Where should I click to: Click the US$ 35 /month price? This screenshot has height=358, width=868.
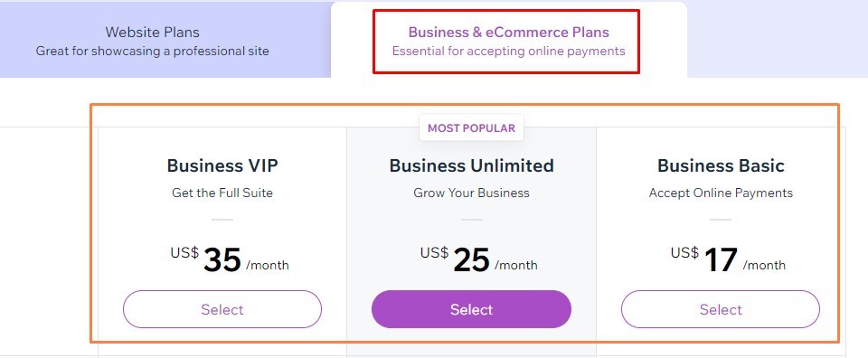(230, 259)
